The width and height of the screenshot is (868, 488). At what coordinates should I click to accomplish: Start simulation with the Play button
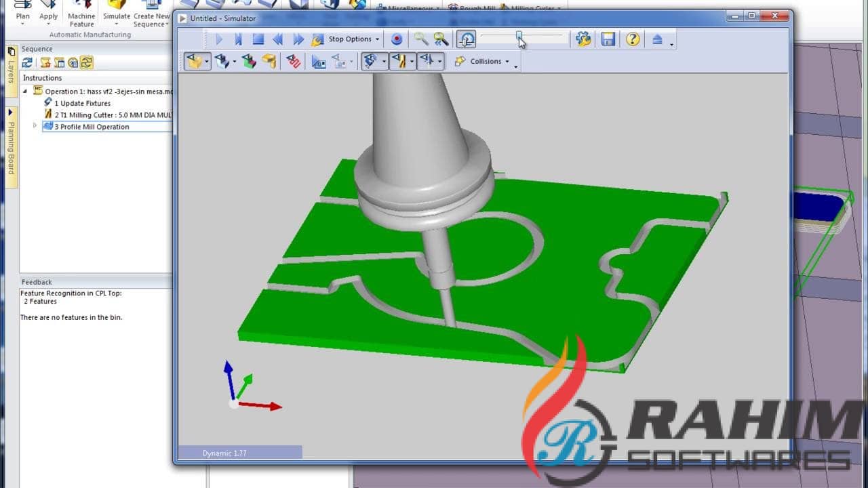[218, 39]
